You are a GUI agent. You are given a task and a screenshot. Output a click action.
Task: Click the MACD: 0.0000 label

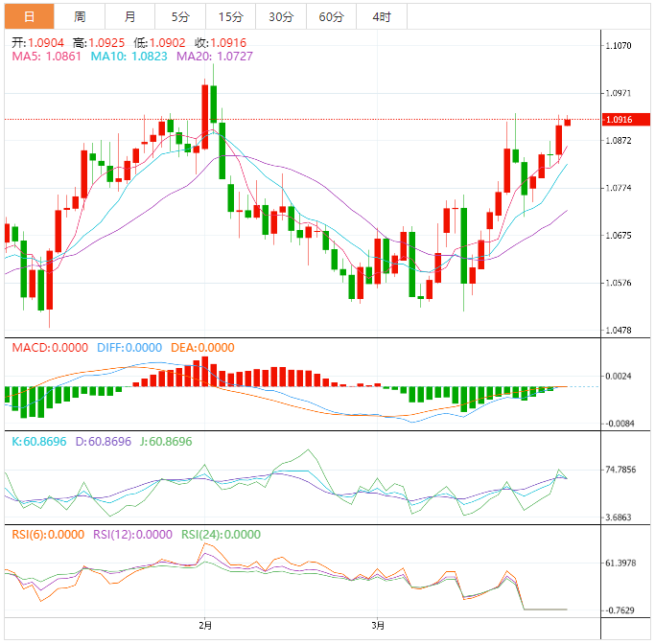coord(50,347)
